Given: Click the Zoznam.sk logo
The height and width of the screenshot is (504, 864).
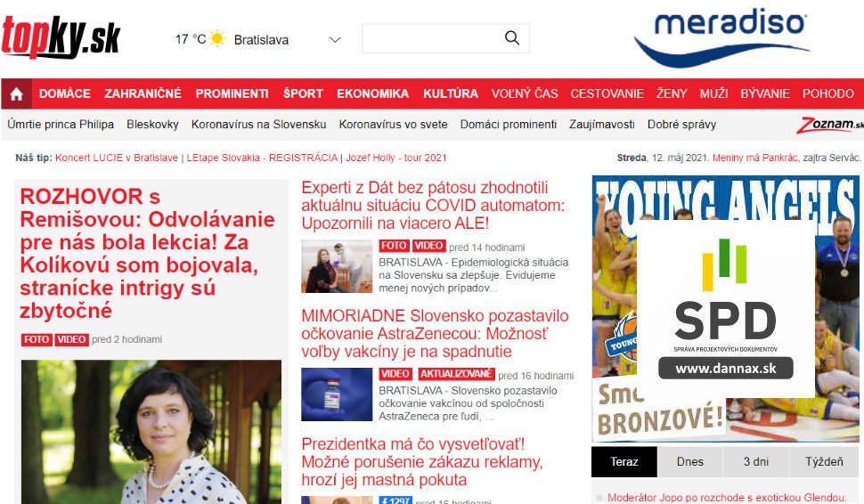Looking at the screenshot, I should [830, 125].
